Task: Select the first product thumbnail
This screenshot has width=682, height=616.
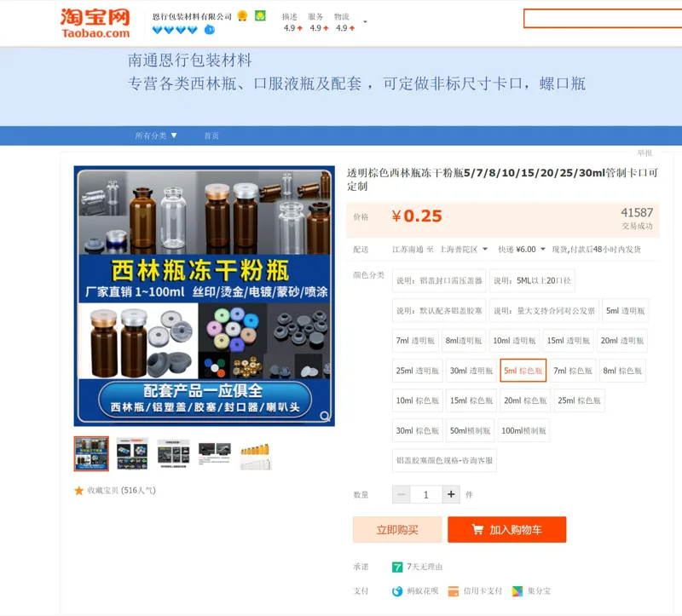Action: (91, 454)
